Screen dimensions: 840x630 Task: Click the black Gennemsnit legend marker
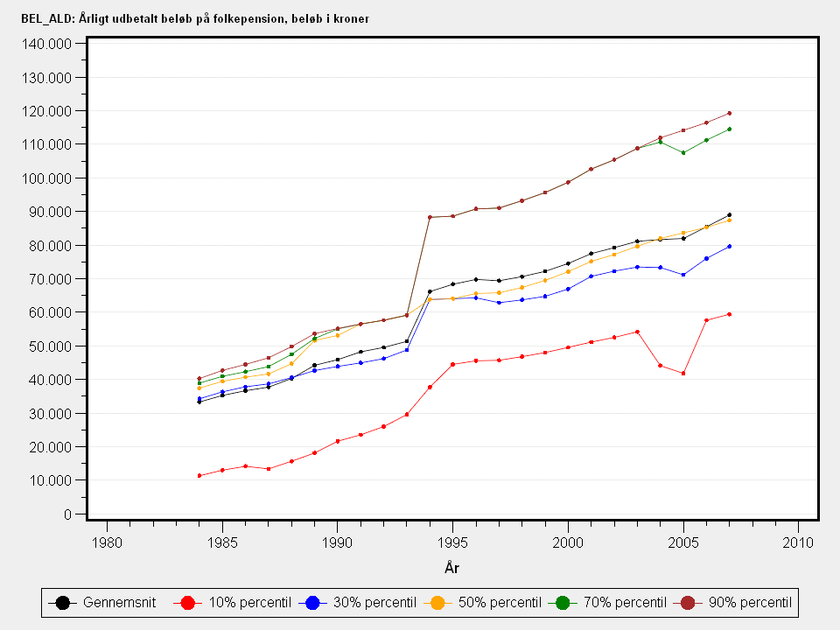[62, 602]
